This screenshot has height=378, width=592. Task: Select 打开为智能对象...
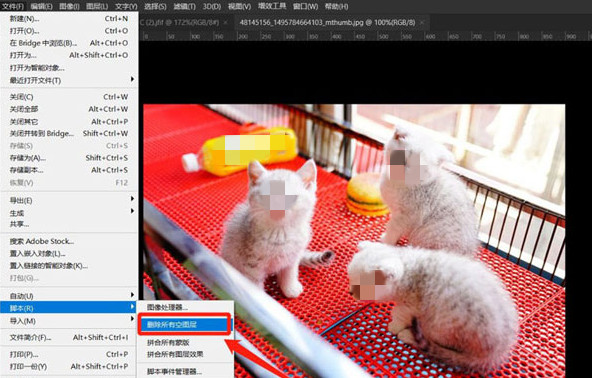(x=69, y=68)
